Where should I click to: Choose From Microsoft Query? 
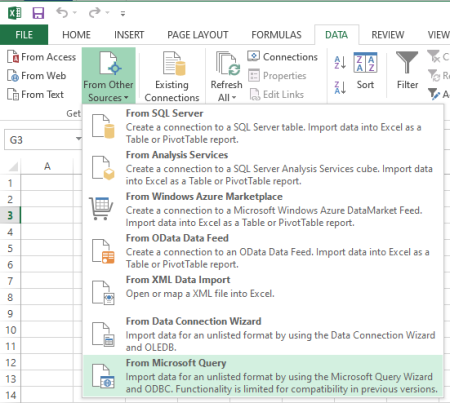(x=263, y=376)
